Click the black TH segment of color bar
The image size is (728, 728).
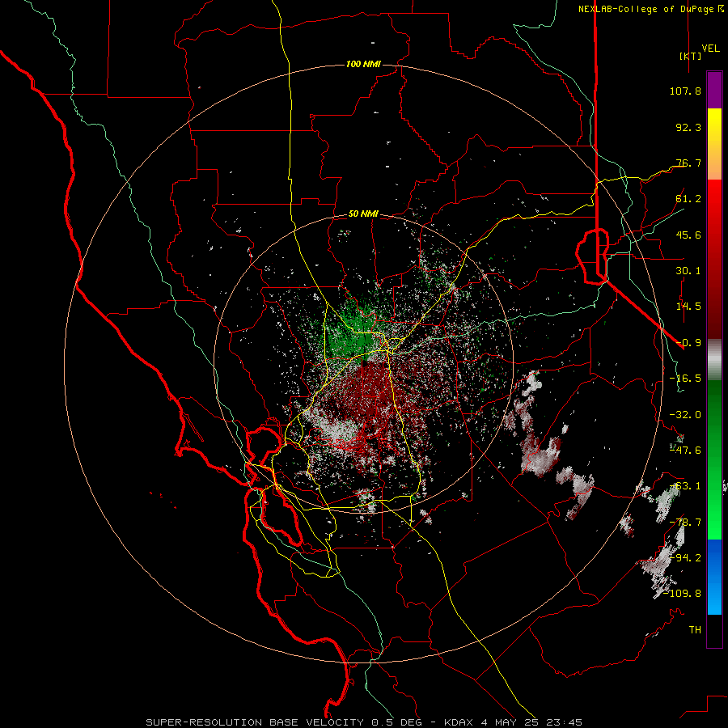click(714, 631)
